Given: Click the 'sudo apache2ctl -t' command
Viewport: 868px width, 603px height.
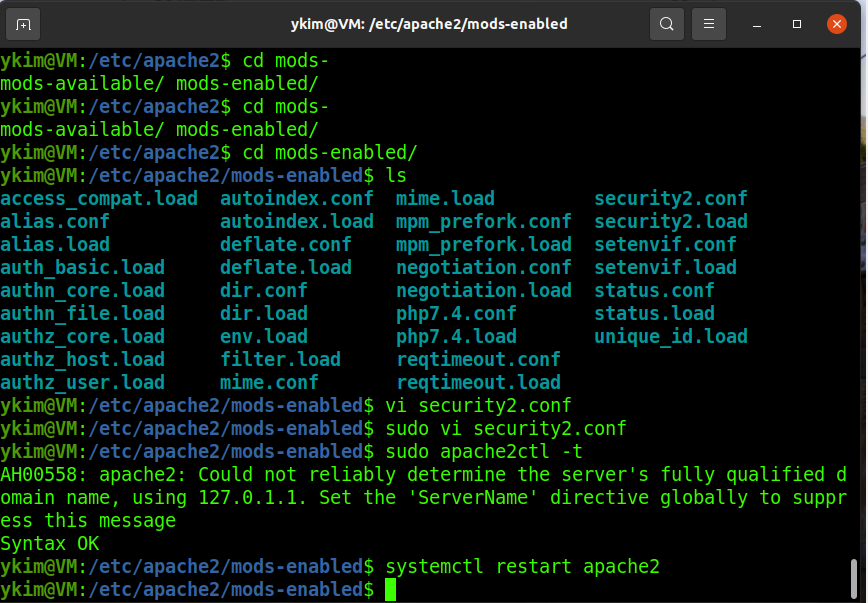Looking at the screenshot, I should 484,452.
